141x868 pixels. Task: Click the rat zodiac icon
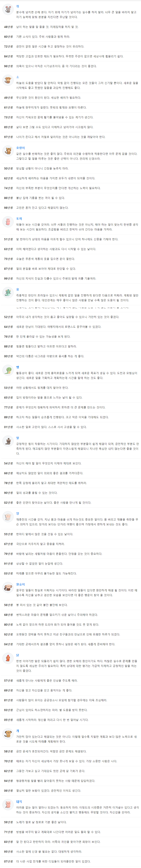(8, 9)
